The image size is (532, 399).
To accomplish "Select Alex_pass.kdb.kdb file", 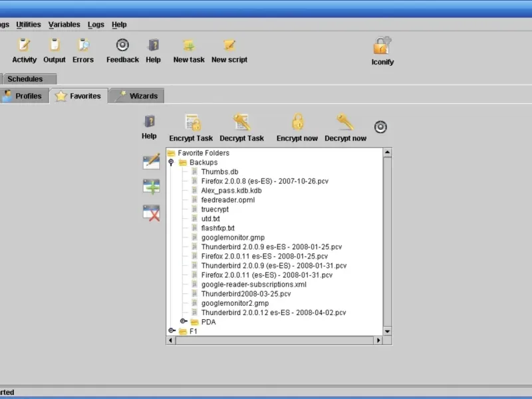I will click(x=231, y=191).
